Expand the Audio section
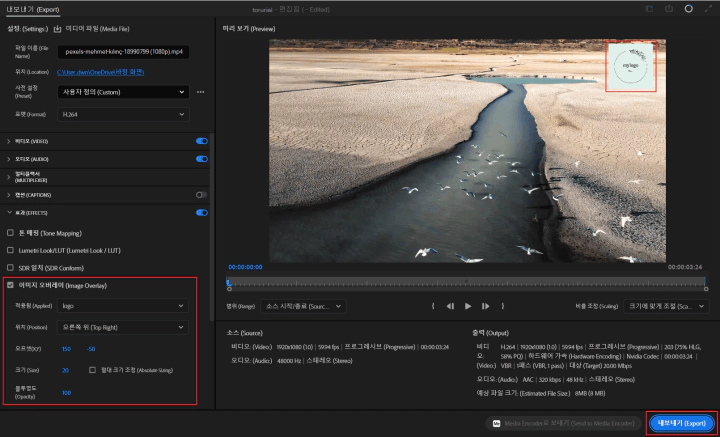The width and height of the screenshot is (720, 437). [9, 159]
